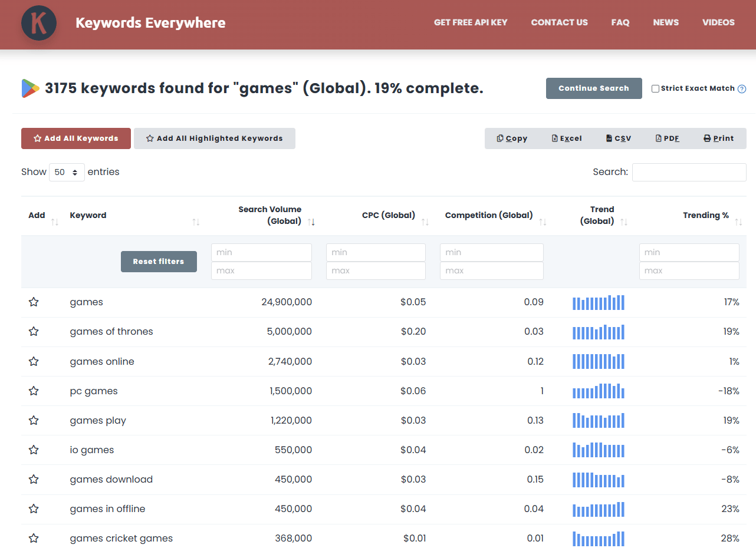Screen dimensions: 756x548
Task: Star the 'games download' keyword
Action: (34, 479)
